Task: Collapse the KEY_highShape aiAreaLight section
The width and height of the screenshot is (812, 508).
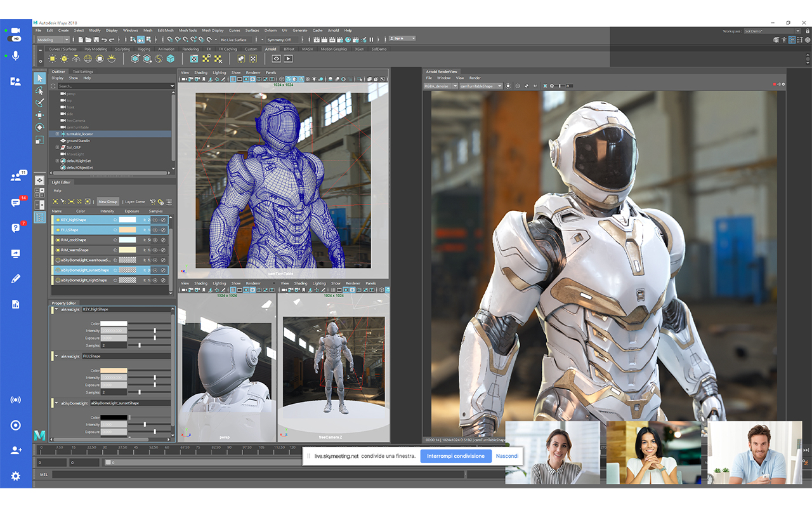Action: 56,309
